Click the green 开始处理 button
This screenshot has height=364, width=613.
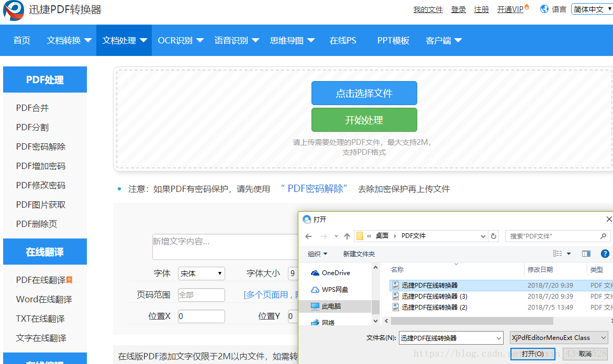(x=364, y=120)
